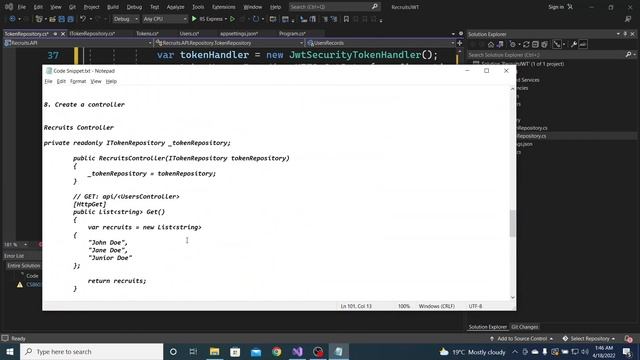Click Add to Source Control button

tap(521, 338)
